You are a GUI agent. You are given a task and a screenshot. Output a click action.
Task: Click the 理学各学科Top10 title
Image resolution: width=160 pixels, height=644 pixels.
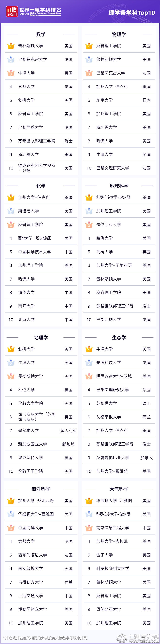click(x=132, y=13)
